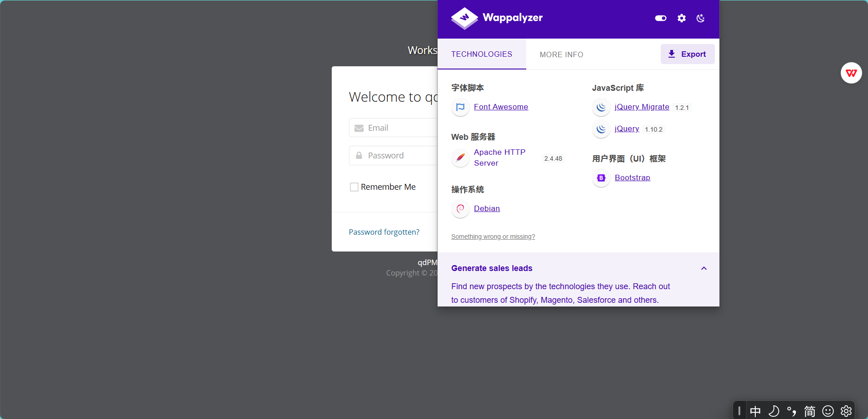The height and width of the screenshot is (419, 868).
Task: Click the Web 服务器 category heading
Action: click(473, 137)
